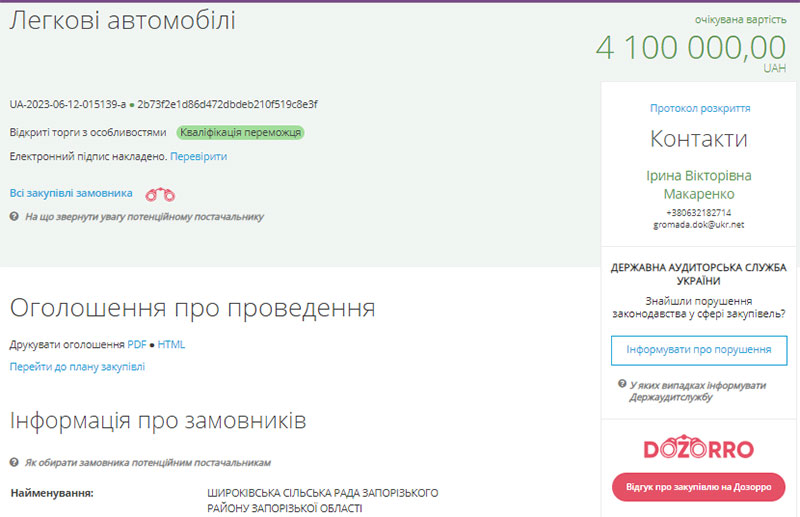Viewport: 800px width, 517px height.
Task: Click help icon beside 'У яких випадках інформувати'
Action: tap(622, 384)
